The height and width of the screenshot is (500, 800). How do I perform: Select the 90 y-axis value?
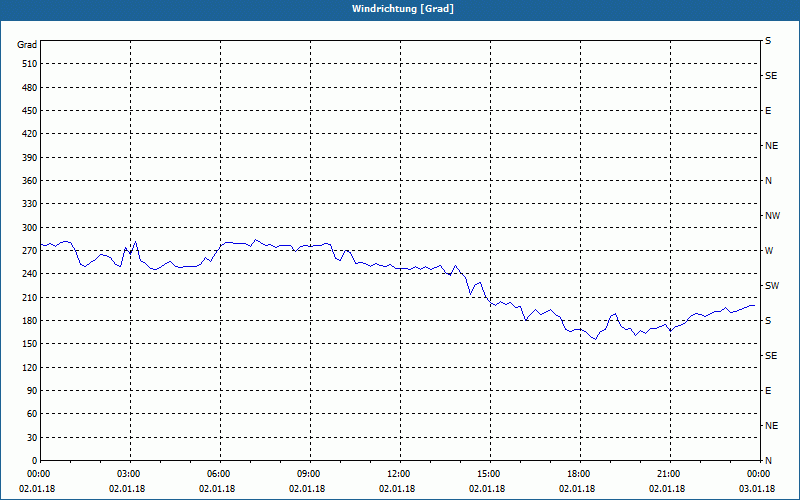tap(32, 390)
